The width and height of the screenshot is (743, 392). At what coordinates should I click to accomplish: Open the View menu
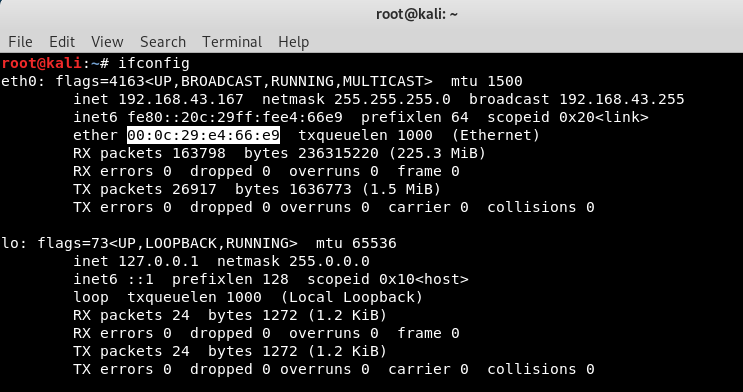tap(107, 42)
